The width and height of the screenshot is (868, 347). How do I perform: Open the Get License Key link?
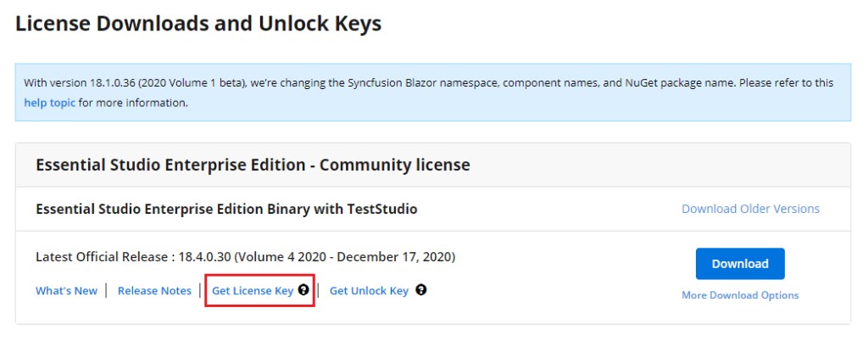click(253, 291)
